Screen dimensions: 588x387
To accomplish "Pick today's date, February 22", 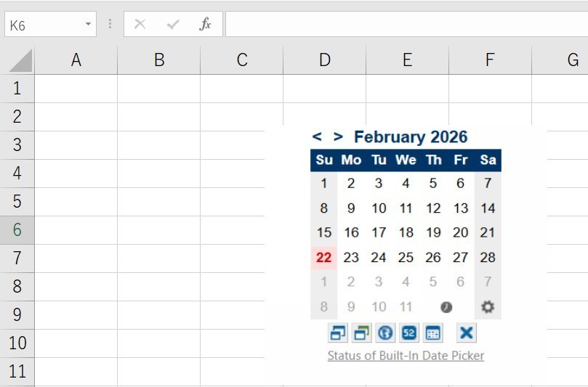I will coord(324,257).
